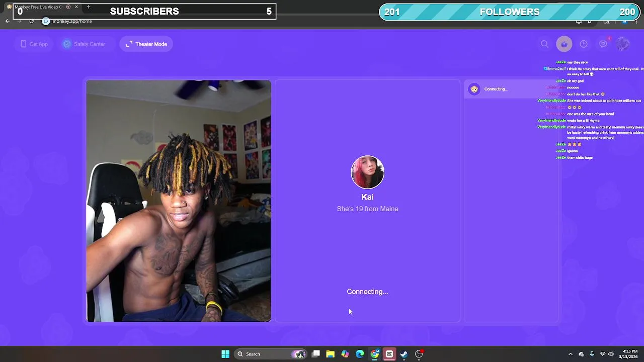
Task: Click the Get App button
Action: 34,44
